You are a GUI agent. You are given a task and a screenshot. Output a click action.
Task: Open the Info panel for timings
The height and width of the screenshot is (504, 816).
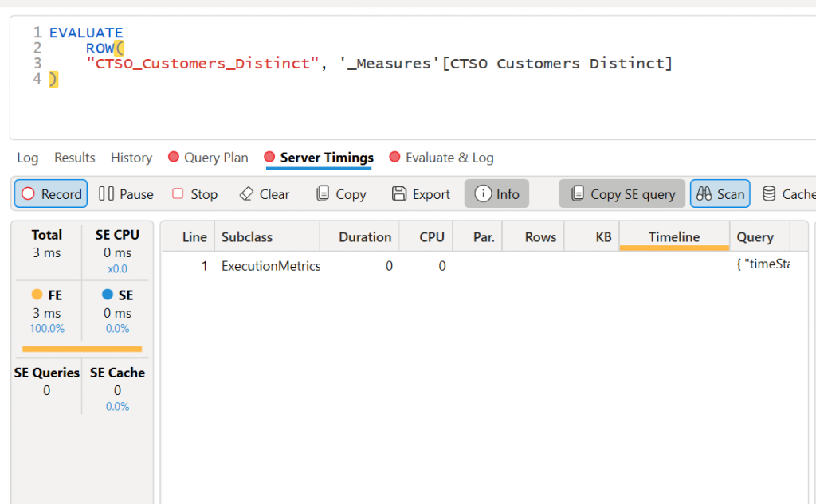[x=496, y=194]
